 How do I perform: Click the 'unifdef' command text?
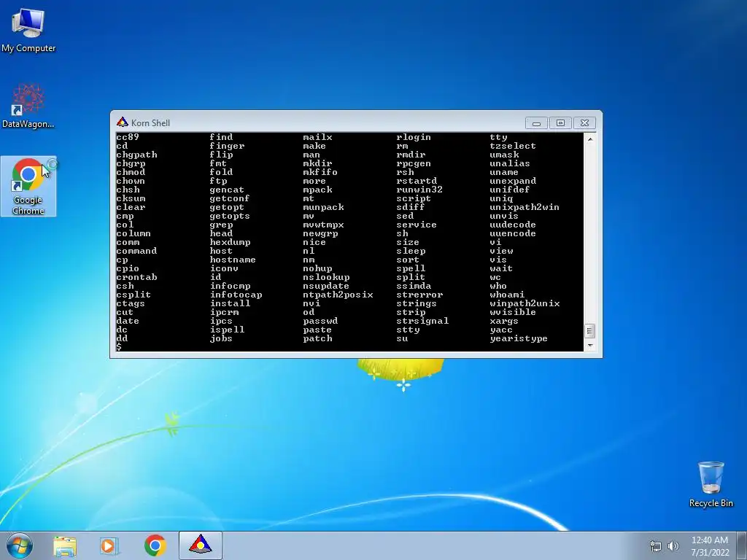(510, 190)
